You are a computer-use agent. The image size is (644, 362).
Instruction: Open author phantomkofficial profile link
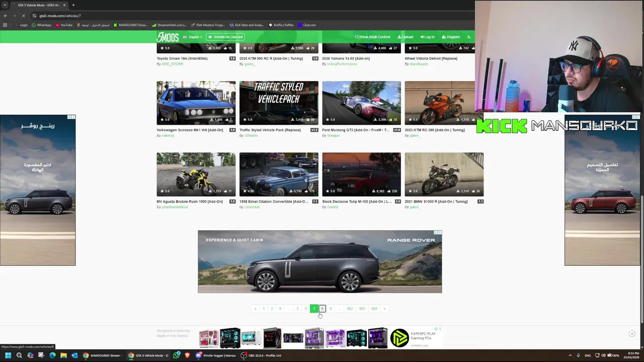tap(175, 207)
